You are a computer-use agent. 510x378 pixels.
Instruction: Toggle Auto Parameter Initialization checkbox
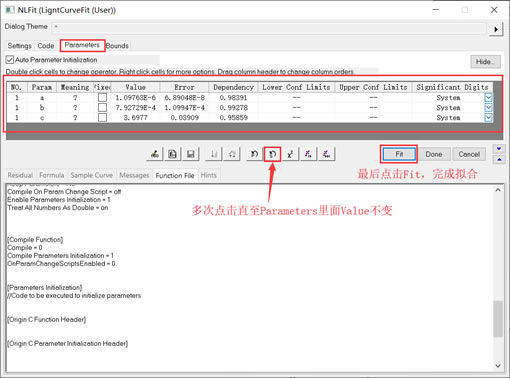tap(10, 60)
